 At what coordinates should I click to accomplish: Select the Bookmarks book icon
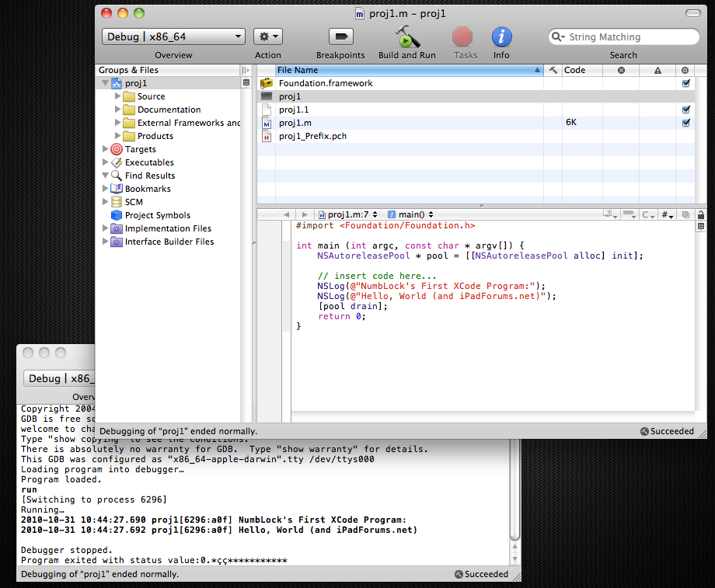click(x=117, y=189)
